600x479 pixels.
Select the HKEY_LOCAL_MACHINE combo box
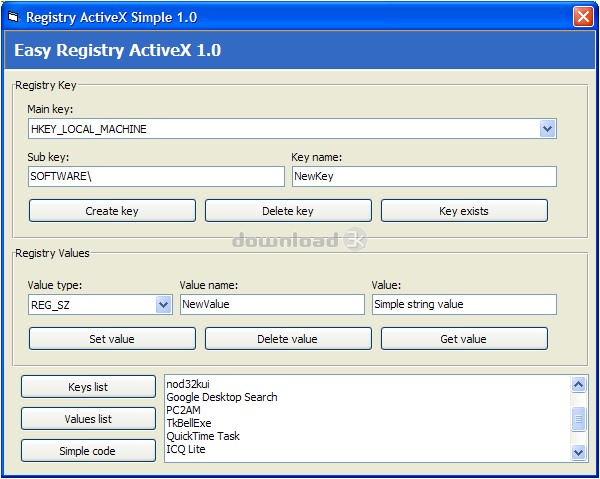coord(292,129)
